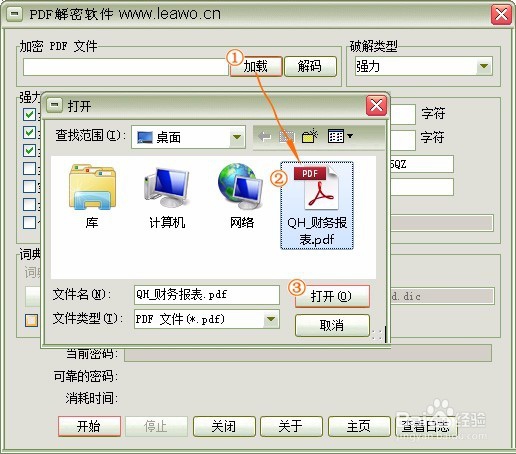Viewport: 516px width, 454px height.
Task: Toggle the checkbox in the 词典 section
Action: (31, 320)
